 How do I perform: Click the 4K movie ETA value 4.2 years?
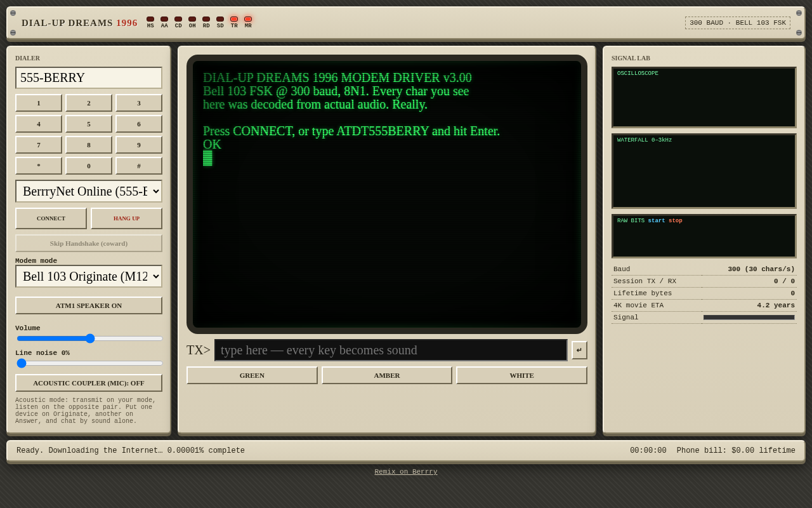pos(776,305)
